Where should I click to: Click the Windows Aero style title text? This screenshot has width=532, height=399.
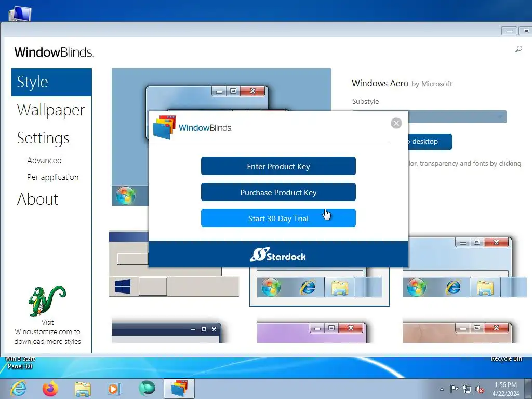click(380, 83)
